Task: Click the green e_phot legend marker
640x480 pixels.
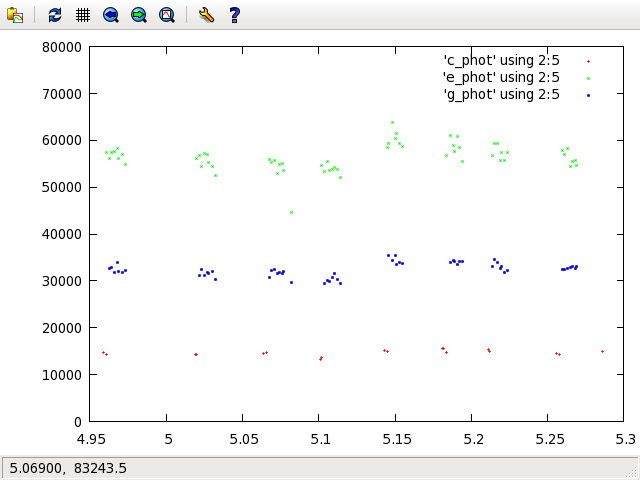Action: (588, 78)
